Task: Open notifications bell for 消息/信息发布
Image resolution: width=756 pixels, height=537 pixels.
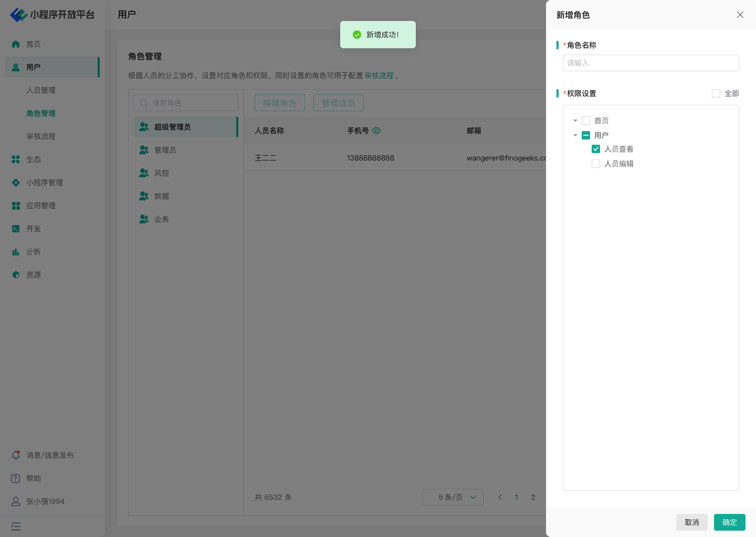Action: coord(16,456)
